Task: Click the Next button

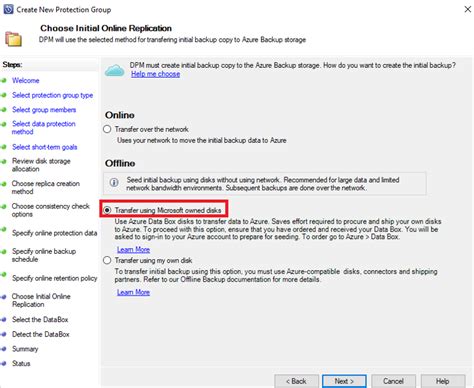Action: pos(344,381)
